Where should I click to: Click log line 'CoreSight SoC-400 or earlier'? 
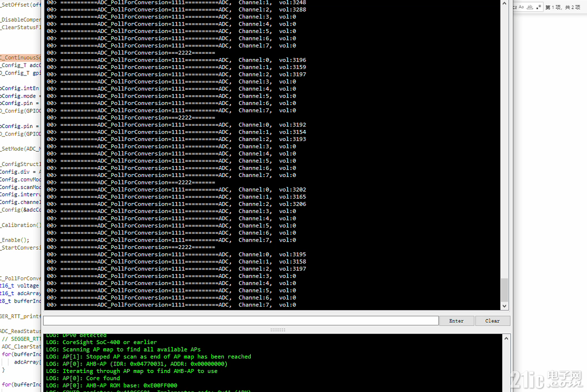point(102,342)
